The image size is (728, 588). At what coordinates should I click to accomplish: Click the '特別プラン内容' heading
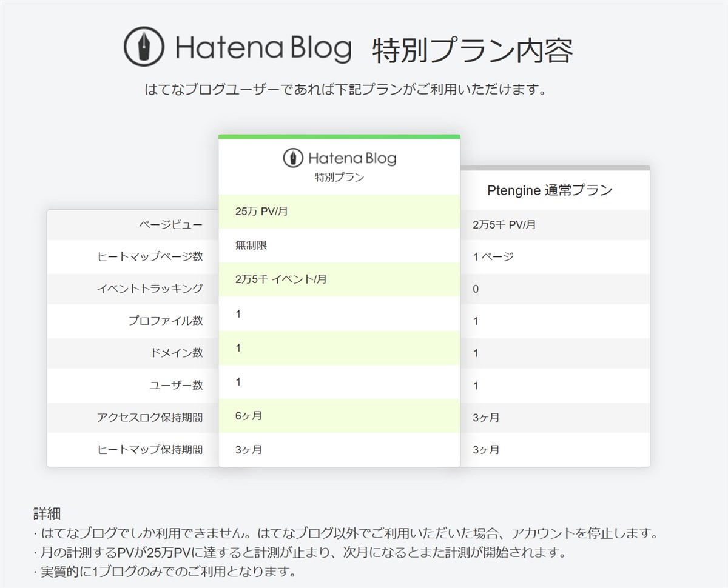click(473, 51)
